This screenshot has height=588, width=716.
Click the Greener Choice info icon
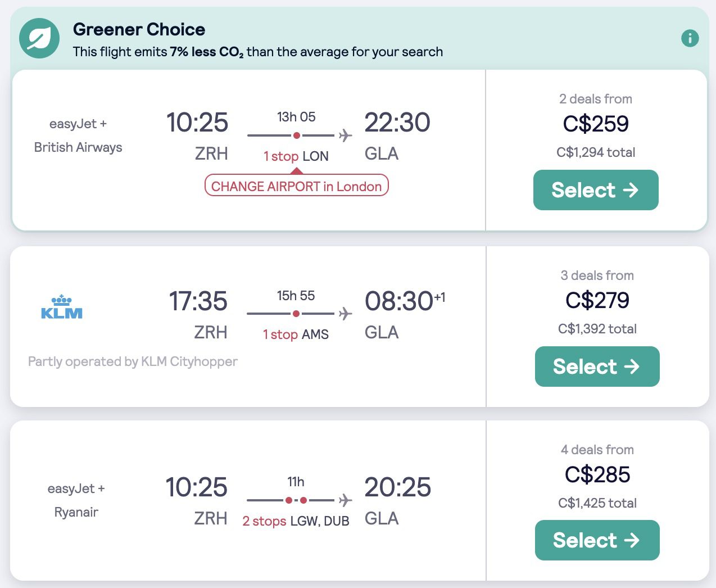point(690,38)
